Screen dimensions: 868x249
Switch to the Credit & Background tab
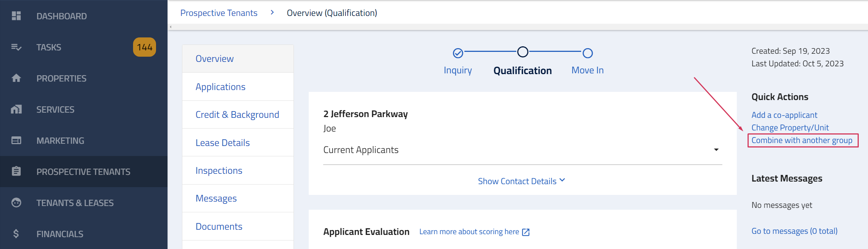[237, 114]
